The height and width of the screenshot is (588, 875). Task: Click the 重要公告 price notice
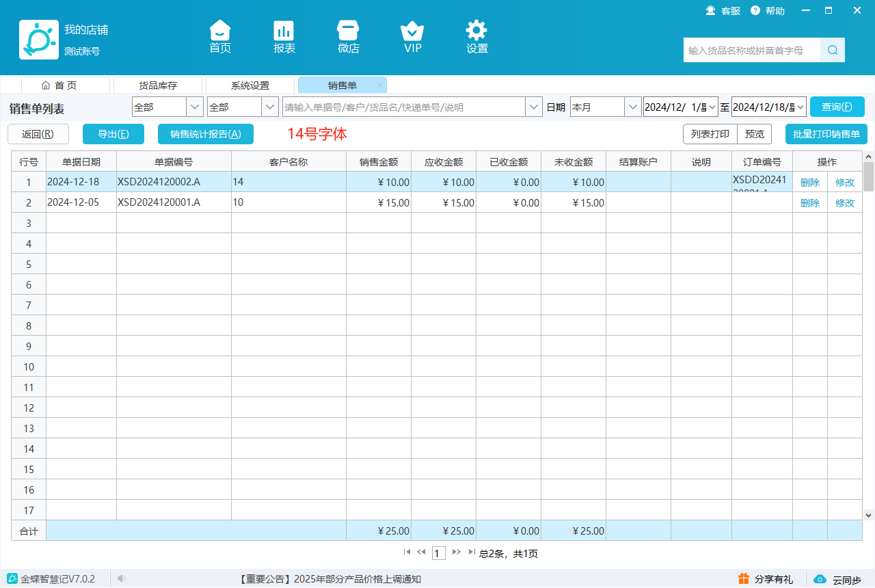pos(330,579)
